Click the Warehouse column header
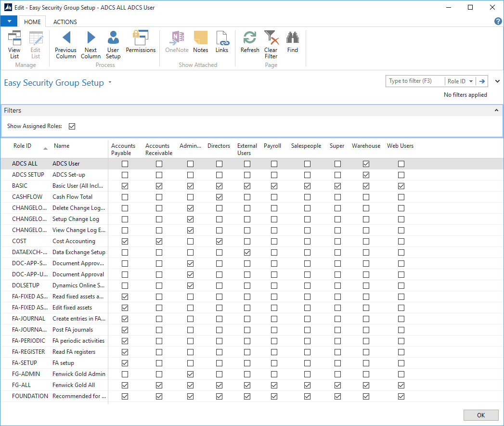504x426 pixels. tap(366, 146)
